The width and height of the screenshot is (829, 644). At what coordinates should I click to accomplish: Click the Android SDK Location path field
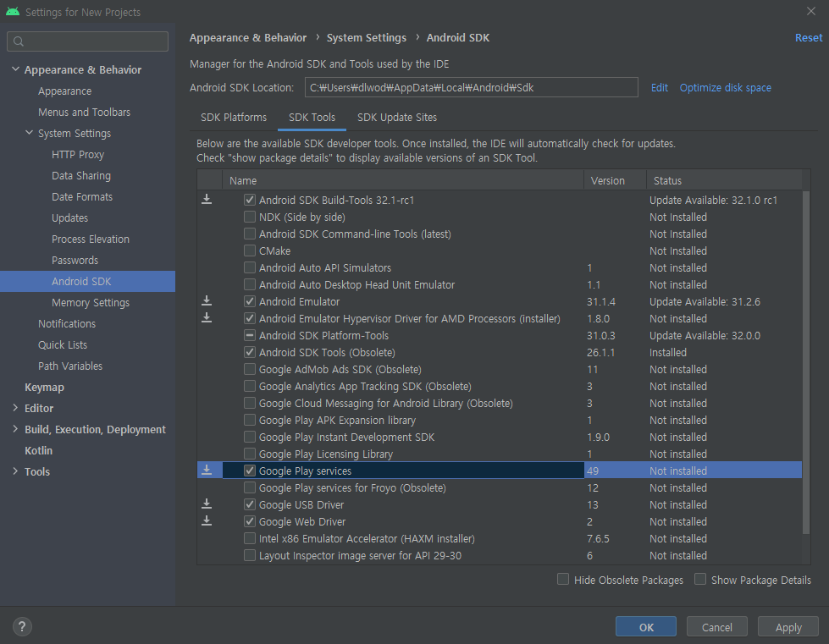point(471,87)
